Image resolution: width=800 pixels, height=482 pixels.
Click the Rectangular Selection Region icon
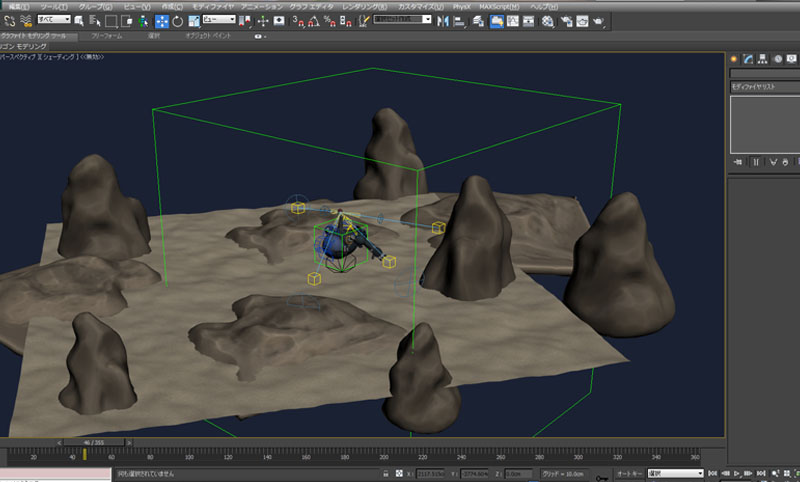(x=111, y=21)
